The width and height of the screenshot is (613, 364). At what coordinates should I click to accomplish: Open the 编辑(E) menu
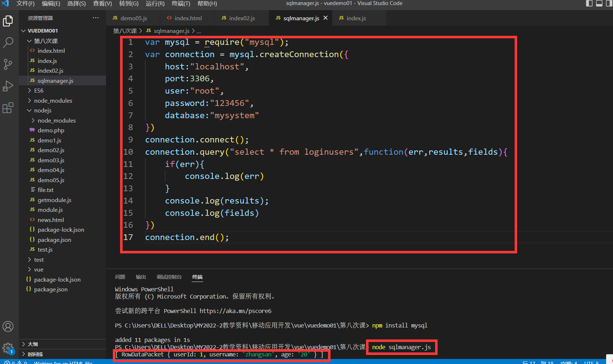tap(51, 3)
